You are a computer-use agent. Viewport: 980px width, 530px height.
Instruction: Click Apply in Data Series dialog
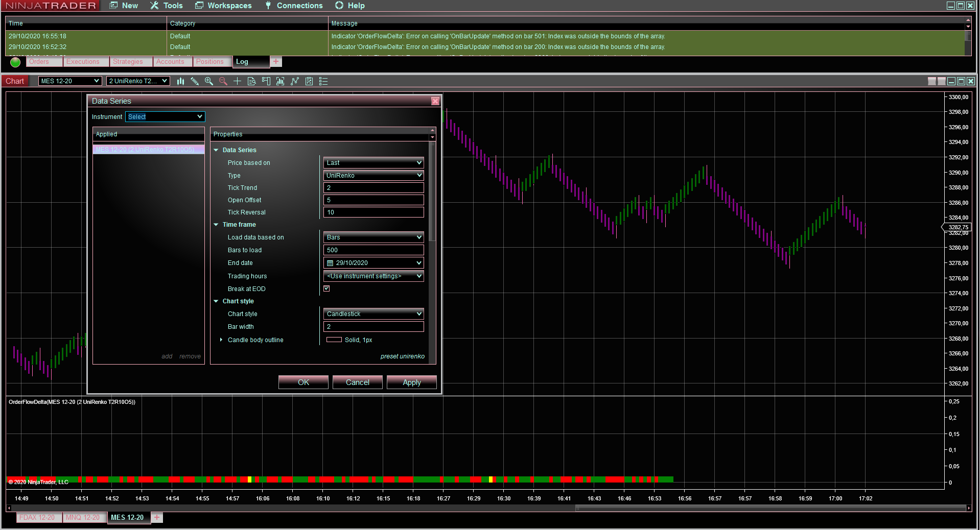(412, 382)
